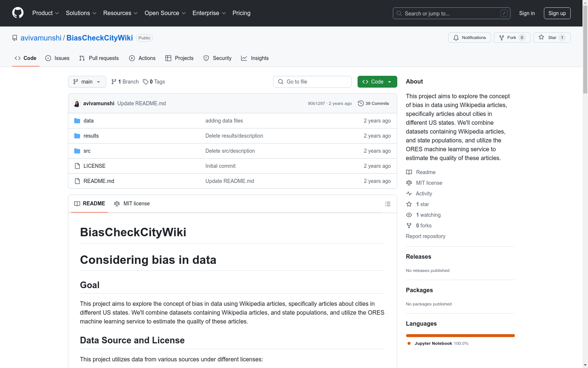588x368 pixels.
Task: Click the Jupyter Notebook language bar
Action: click(x=460, y=336)
